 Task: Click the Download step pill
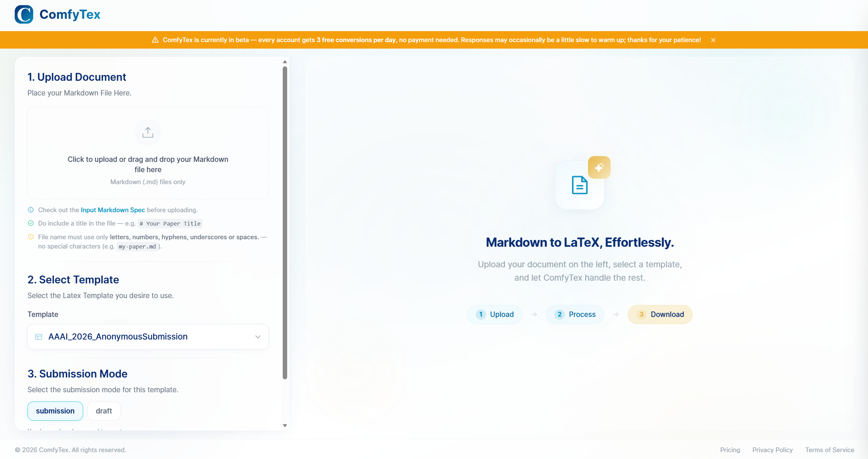click(x=660, y=315)
